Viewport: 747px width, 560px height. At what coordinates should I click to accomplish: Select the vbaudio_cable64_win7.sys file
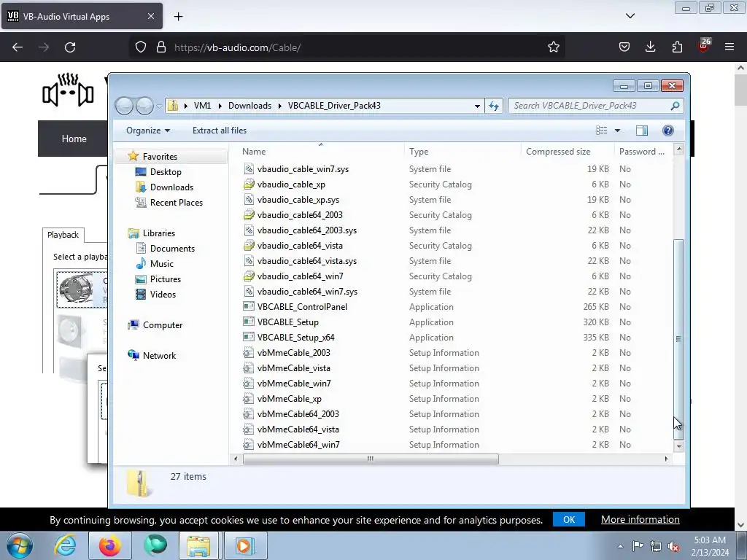pos(307,292)
